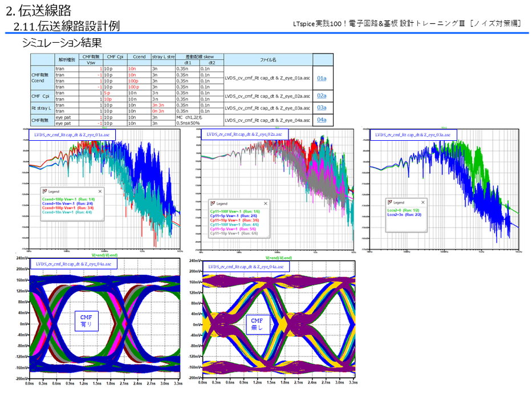Click the 2.11.伝送線路設計例 subheading
Screen dimensions: 532x399
point(67,26)
